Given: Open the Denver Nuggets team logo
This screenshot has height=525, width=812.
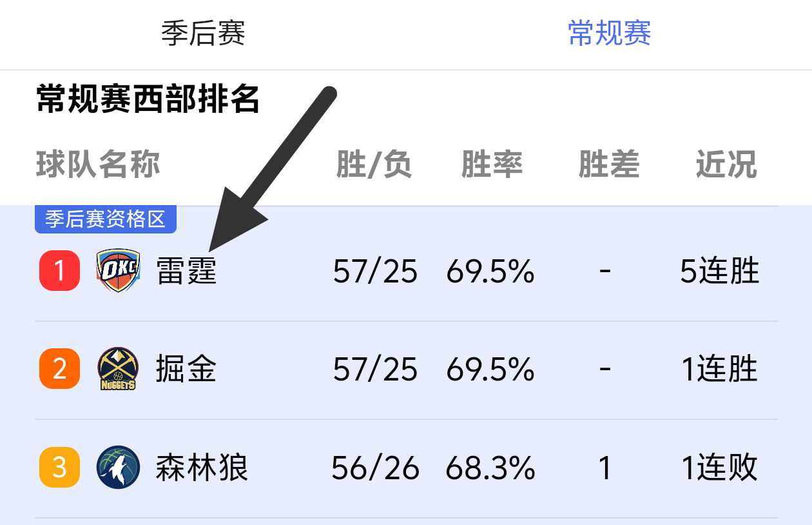Looking at the screenshot, I should click(118, 369).
